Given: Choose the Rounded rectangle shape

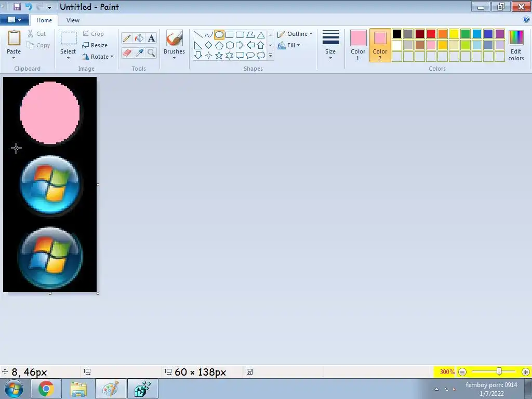Looking at the screenshot, I should coord(240,35).
